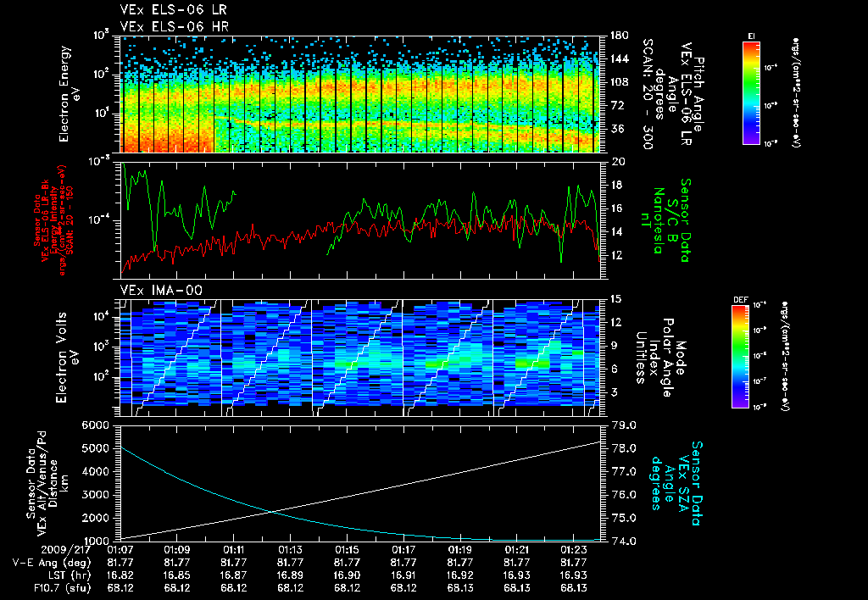The height and width of the screenshot is (600, 868).
Task: Click the EI color scale bar
Action: [x=751, y=92]
